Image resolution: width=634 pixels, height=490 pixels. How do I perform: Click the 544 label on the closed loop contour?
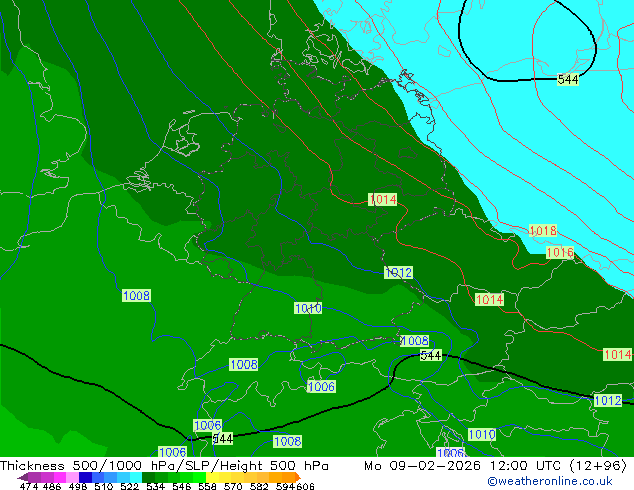(568, 80)
